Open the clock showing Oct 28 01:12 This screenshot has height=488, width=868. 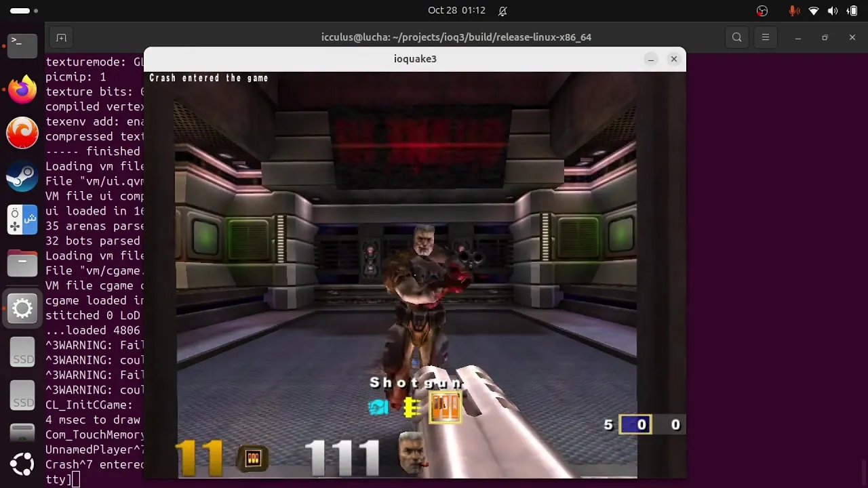point(456,11)
